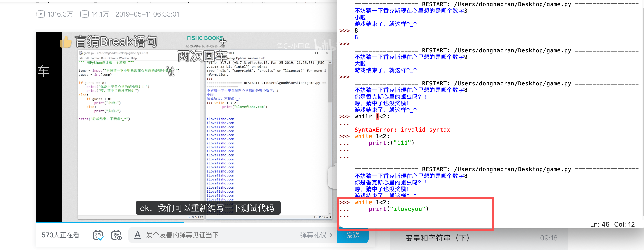Viewport: 644px width, 250px height.
Task: Open the danmaku font style 'A' icon
Action: point(137,235)
